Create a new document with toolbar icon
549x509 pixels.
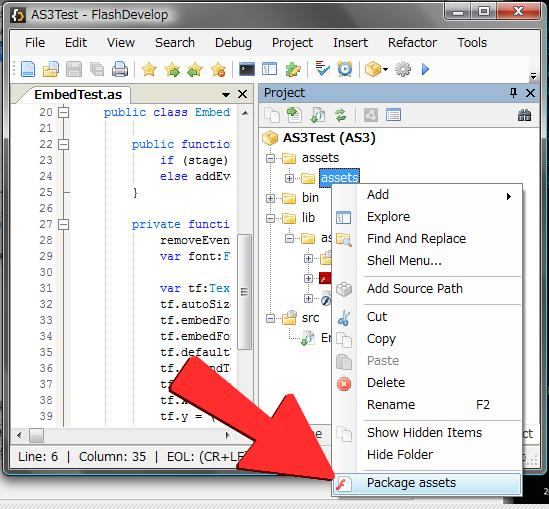click(x=28, y=69)
